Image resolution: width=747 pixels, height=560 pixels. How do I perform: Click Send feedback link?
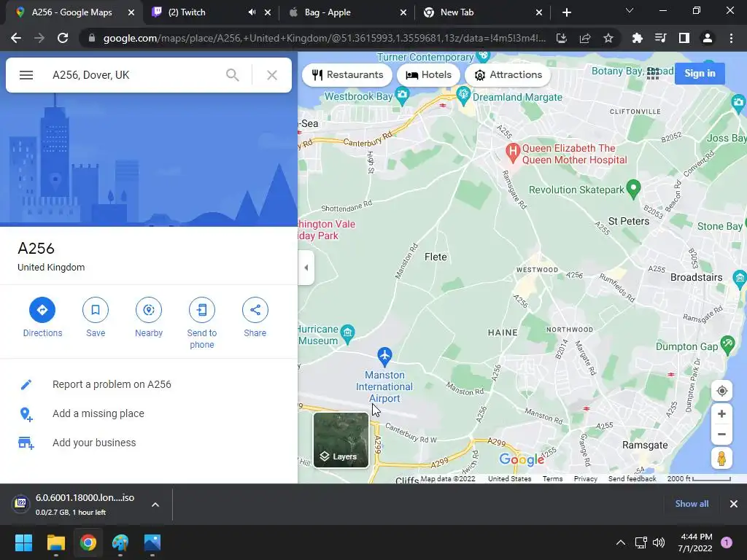pos(632,478)
